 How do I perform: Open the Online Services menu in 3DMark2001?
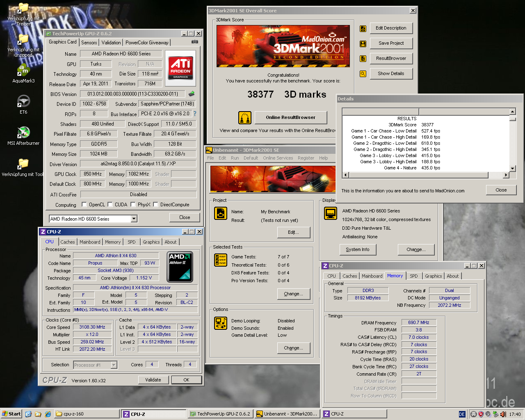point(278,158)
